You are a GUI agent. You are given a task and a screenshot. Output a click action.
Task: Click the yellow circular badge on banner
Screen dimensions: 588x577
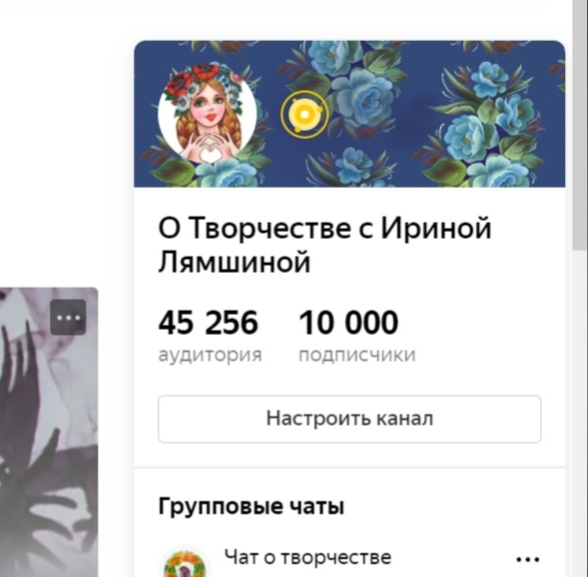[304, 114]
